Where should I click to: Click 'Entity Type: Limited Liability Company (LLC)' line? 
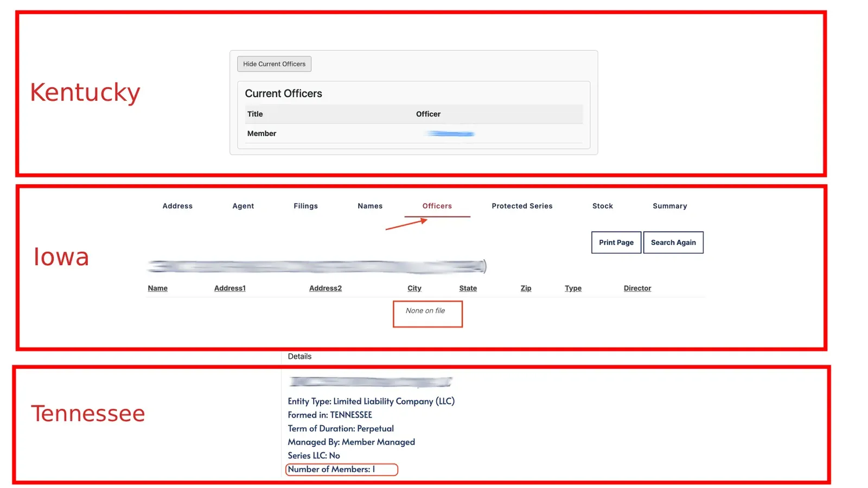[x=371, y=401]
